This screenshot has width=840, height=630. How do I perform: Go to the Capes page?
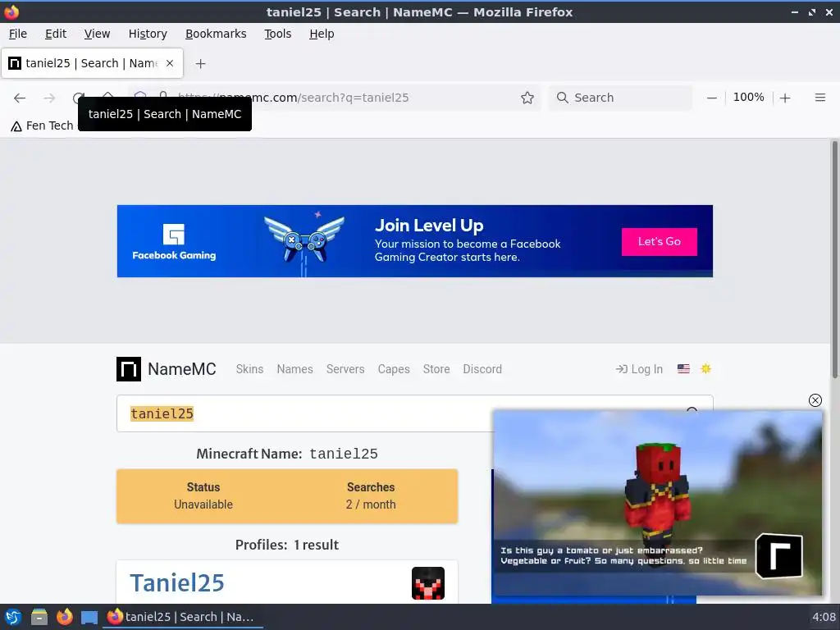pyautogui.click(x=394, y=369)
